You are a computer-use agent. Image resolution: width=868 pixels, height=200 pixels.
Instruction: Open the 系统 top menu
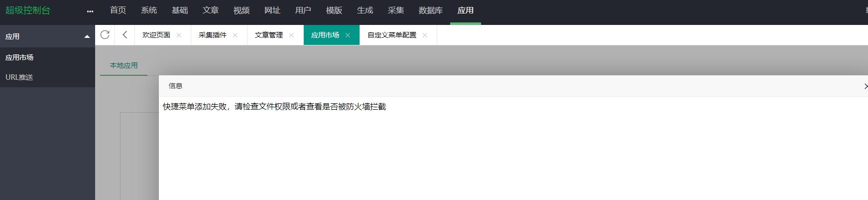[149, 10]
